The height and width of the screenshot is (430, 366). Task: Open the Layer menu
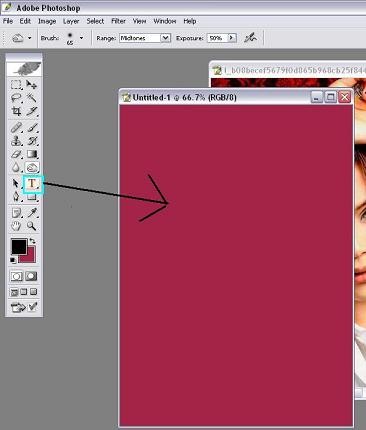pyautogui.click(x=71, y=21)
